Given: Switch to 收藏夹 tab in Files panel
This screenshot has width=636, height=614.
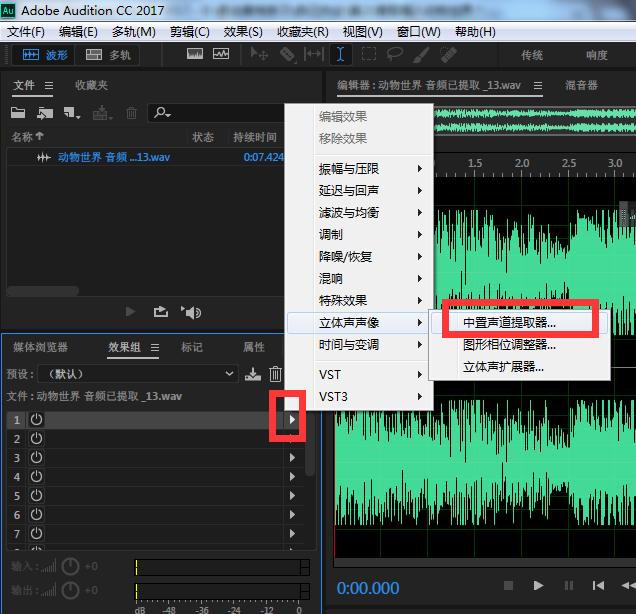Looking at the screenshot, I should tap(91, 85).
